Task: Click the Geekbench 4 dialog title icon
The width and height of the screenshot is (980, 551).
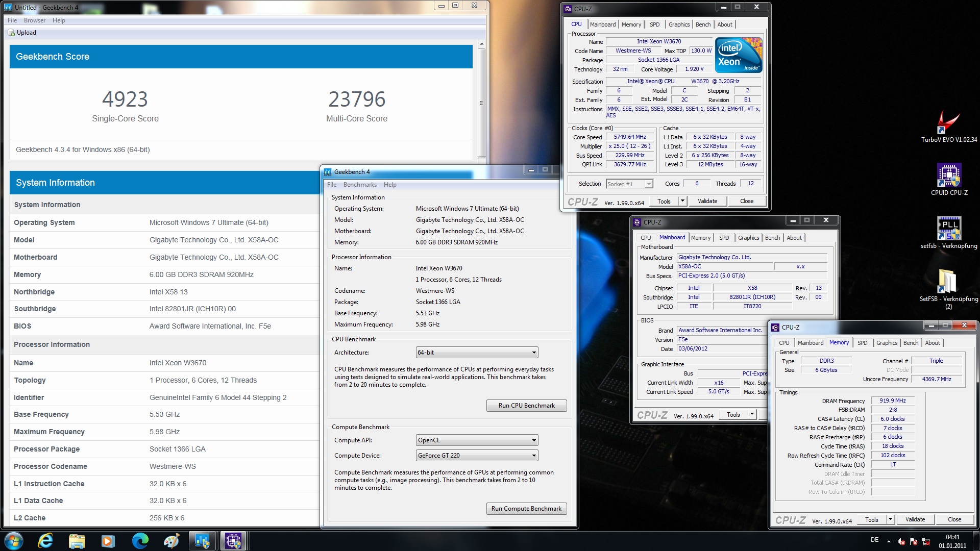Action: coord(328,172)
